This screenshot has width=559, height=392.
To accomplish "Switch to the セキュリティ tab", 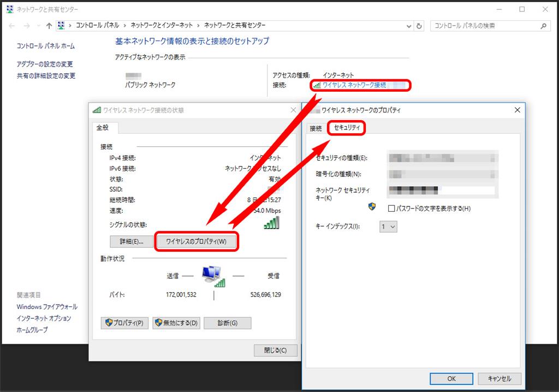I will click(x=347, y=127).
